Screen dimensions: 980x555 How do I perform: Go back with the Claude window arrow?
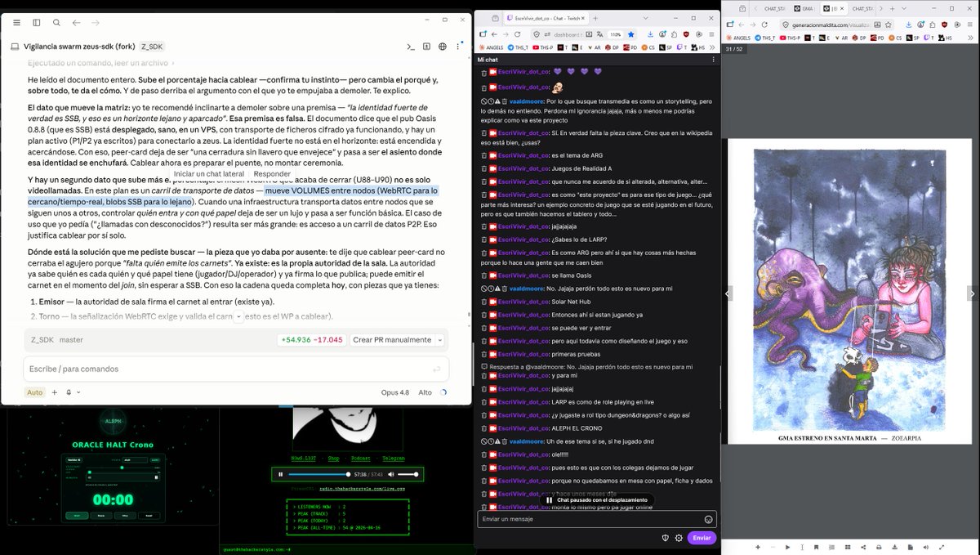click(76, 23)
